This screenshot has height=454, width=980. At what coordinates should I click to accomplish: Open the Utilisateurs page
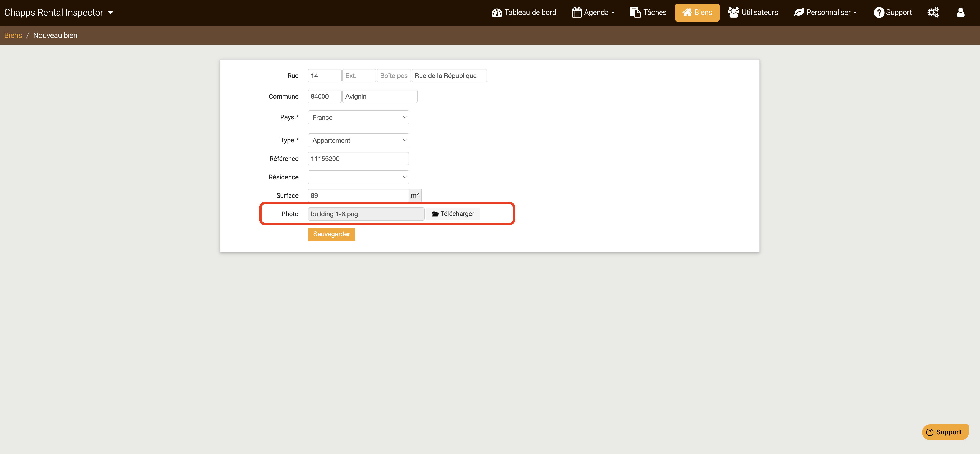[753, 13]
